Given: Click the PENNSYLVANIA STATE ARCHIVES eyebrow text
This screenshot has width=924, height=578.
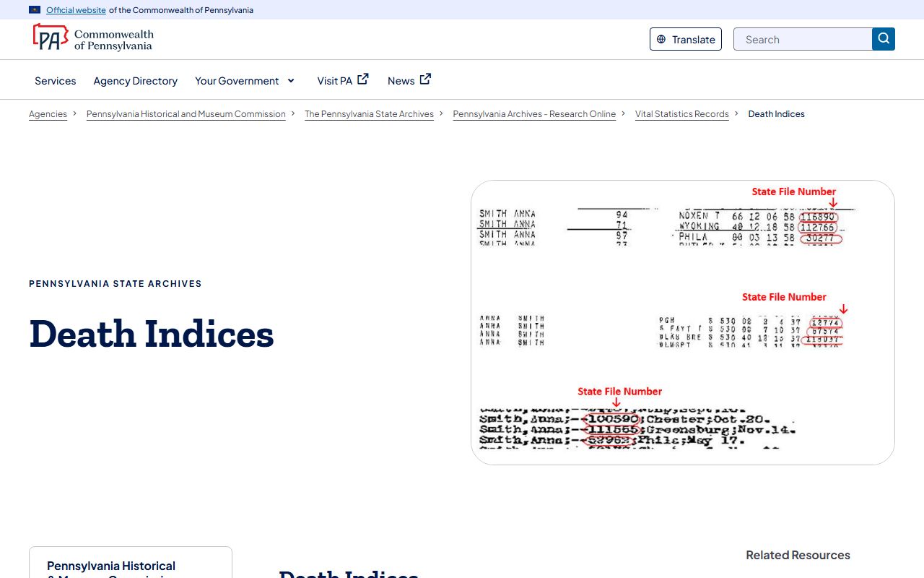Looking at the screenshot, I should [115, 284].
